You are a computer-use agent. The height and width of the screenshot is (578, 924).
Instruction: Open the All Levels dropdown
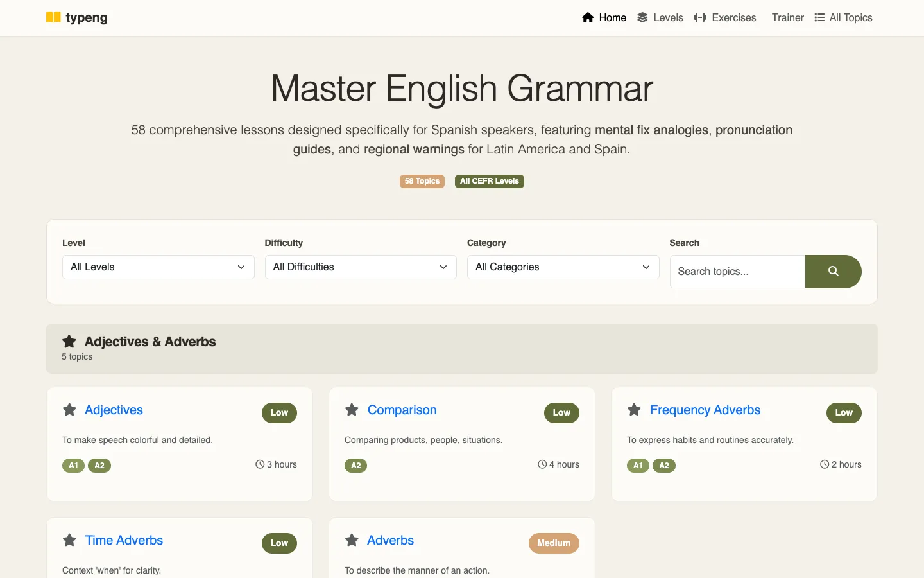[x=158, y=267]
